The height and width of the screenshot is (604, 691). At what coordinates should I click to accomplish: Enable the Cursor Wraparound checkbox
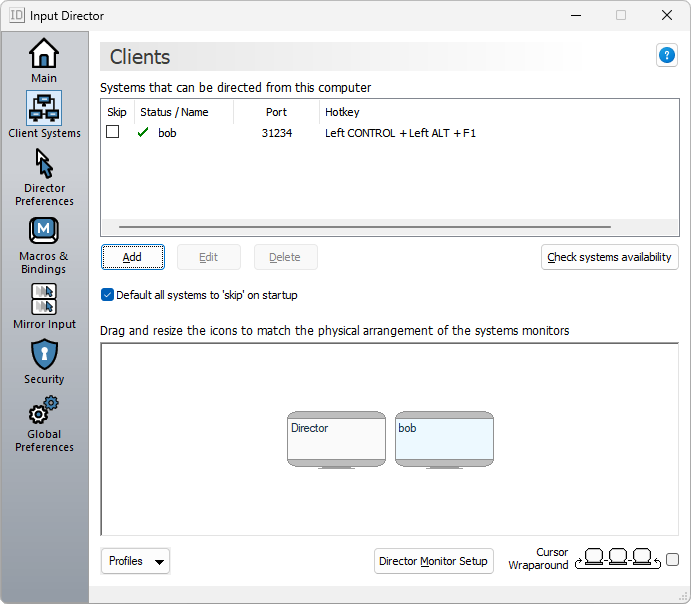(x=672, y=560)
